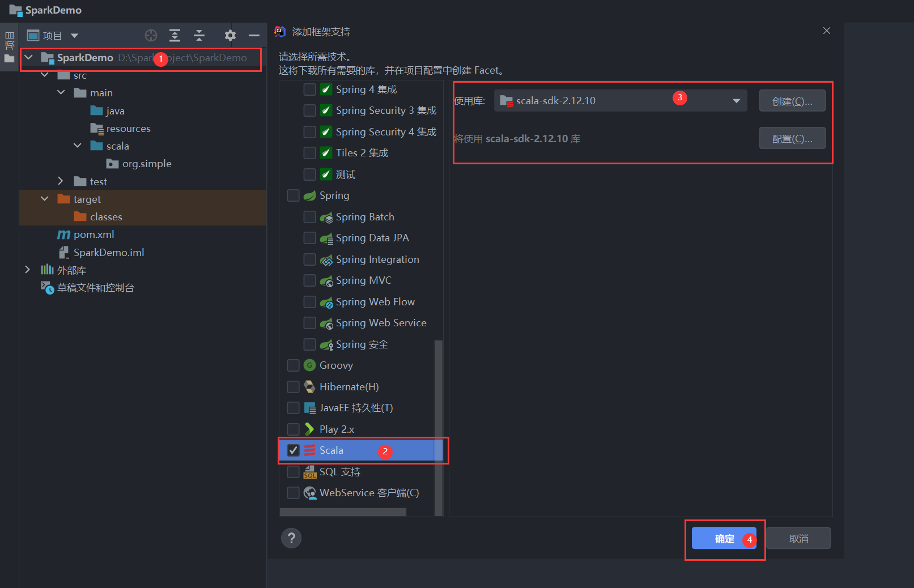Select the Spring Web Flow row

361,302
